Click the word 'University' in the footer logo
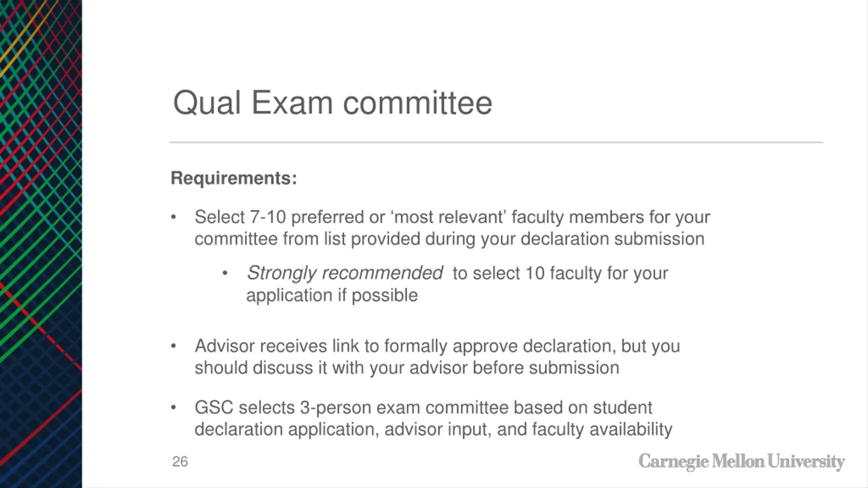This screenshot has width=868, height=488. click(x=806, y=462)
